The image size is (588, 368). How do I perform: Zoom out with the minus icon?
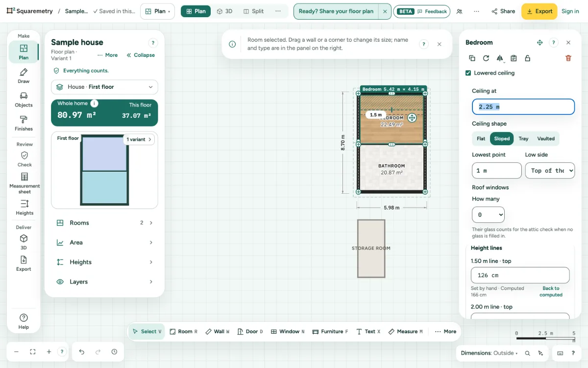(x=16, y=352)
